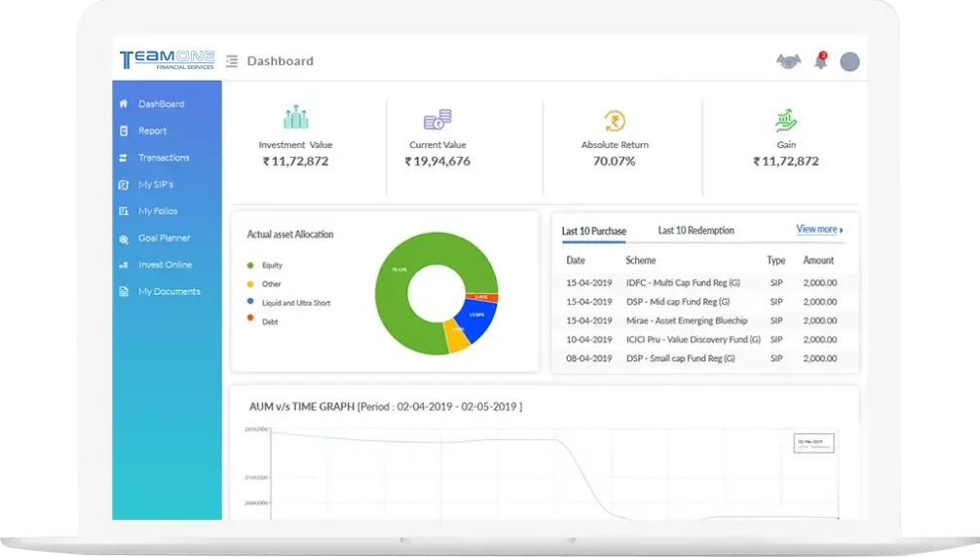Click the Gain hand icon
The image size is (980, 557).
786,120
